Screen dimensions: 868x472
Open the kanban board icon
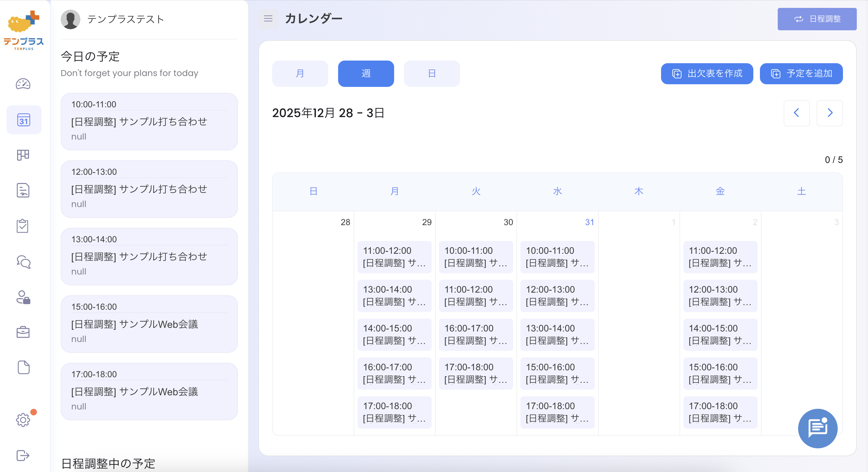point(23,155)
